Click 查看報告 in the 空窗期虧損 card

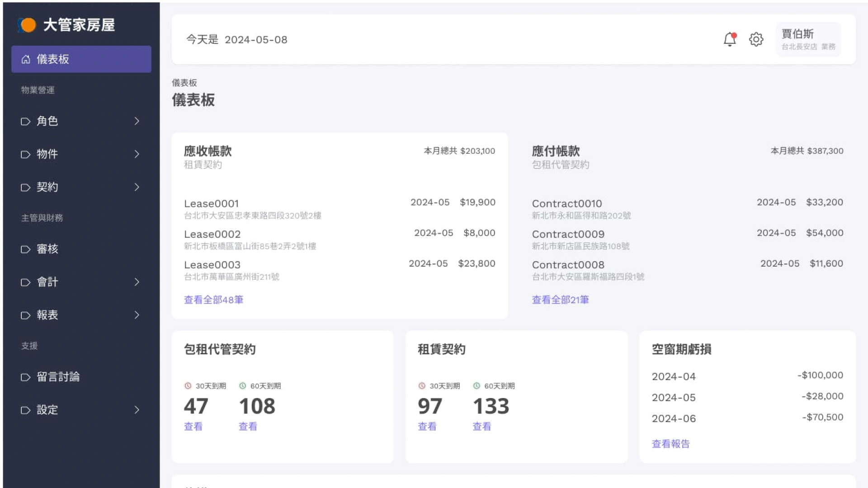pos(670,443)
